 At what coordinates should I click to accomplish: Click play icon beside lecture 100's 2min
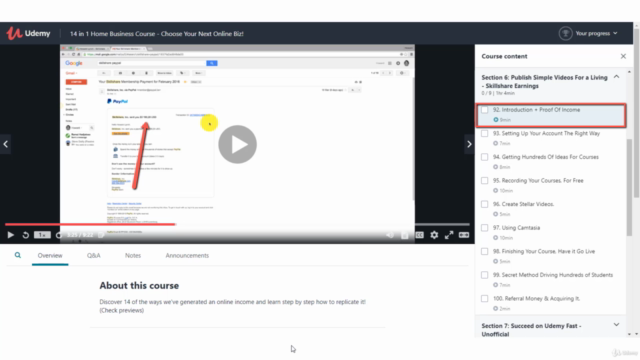pyautogui.click(x=496, y=309)
